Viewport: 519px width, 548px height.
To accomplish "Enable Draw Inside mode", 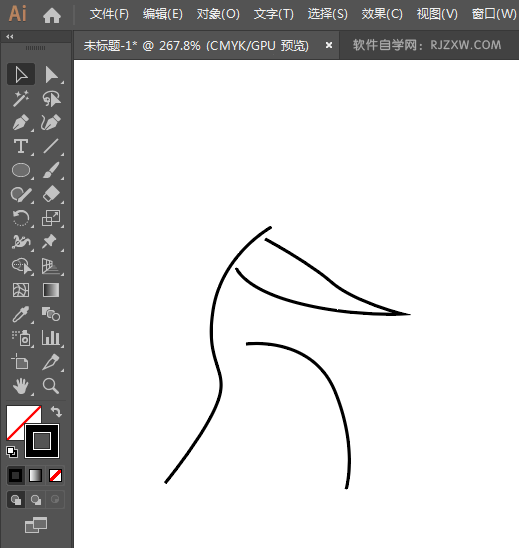I will 55,500.
